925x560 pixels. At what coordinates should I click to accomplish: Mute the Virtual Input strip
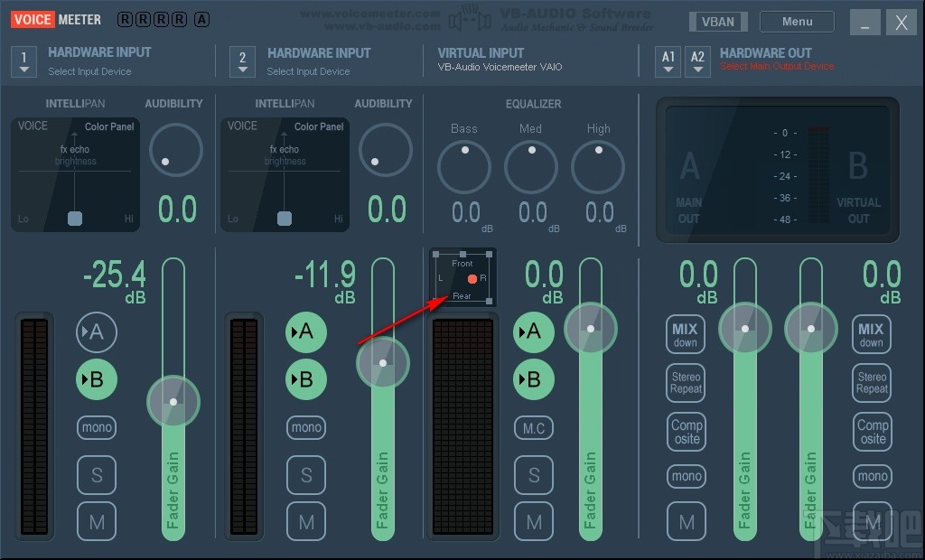[533, 521]
